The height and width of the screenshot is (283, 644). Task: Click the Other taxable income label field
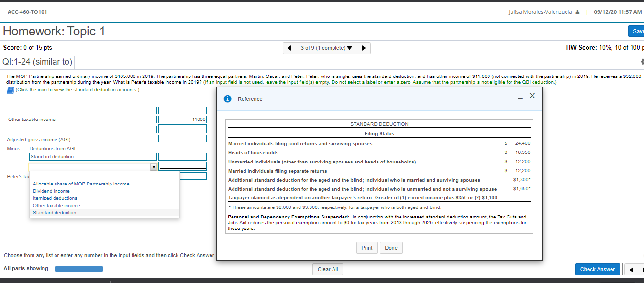tap(82, 120)
